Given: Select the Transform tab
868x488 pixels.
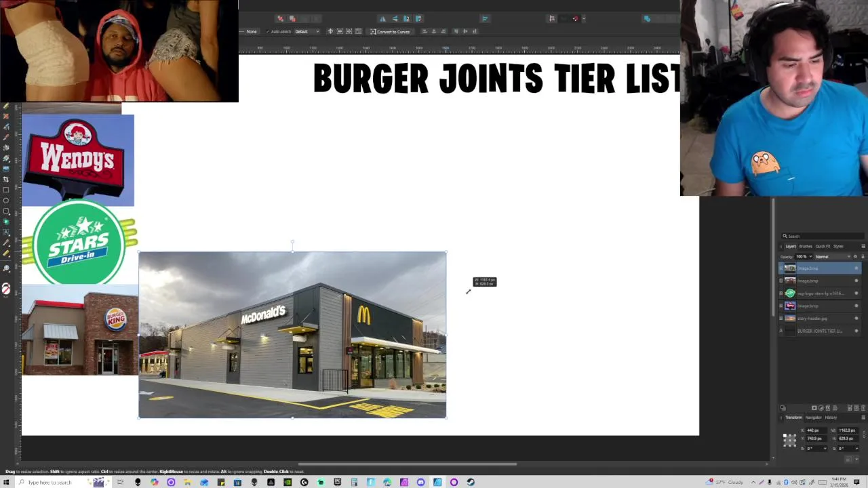Looking at the screenshot, I should [793, 418].
